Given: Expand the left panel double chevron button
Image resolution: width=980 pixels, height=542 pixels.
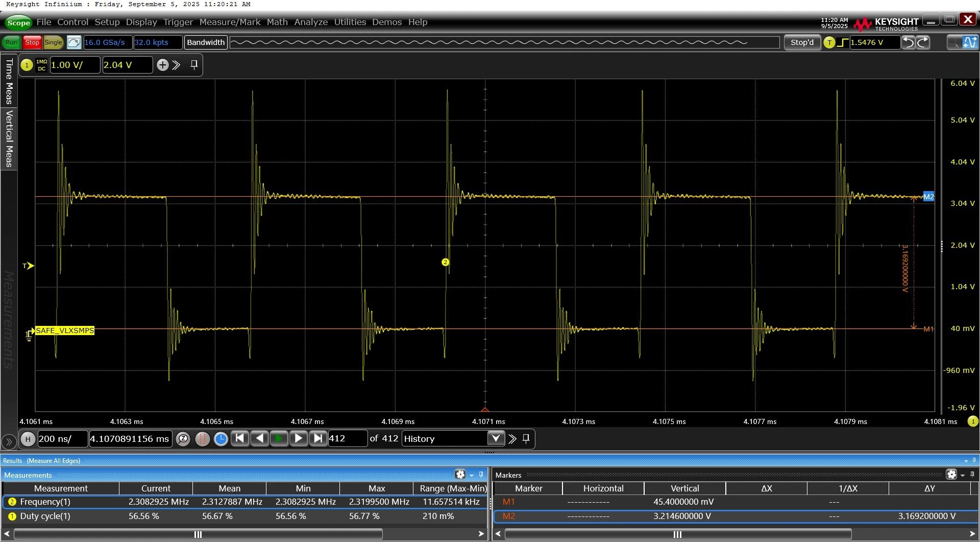Looking at the screenshot, I should tap(9, 441).
